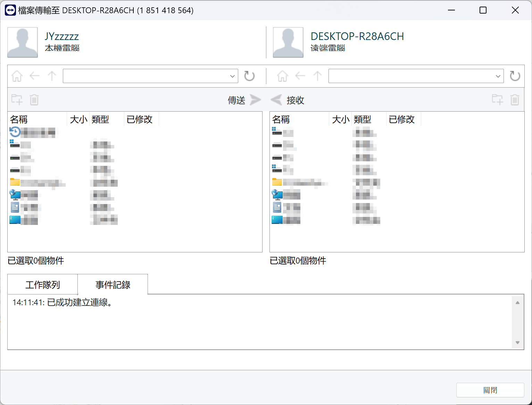The width and height of the screenshot is (532, 405).
Task: Click the TeamViewer icon in title bar
Action: tap(10, 10)
